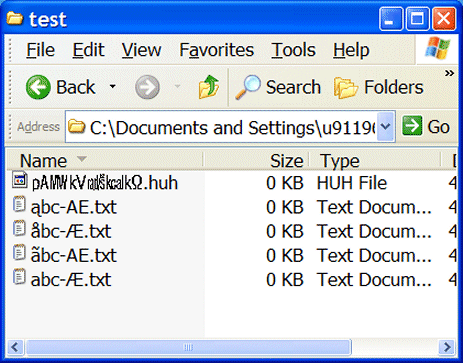
Task: Go up one folder level icon
Action: (x=209, y=87)
